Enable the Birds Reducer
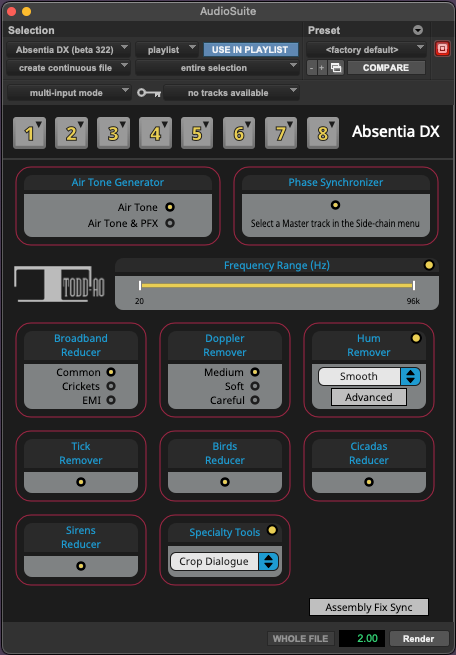This screenshot has width=456, height=655. coord(225,482)
